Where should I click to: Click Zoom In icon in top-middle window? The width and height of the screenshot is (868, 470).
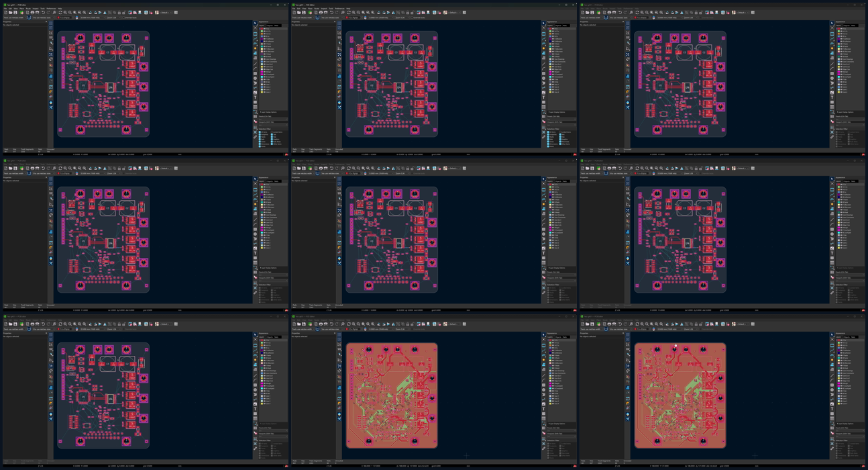[x=354, y=13]
